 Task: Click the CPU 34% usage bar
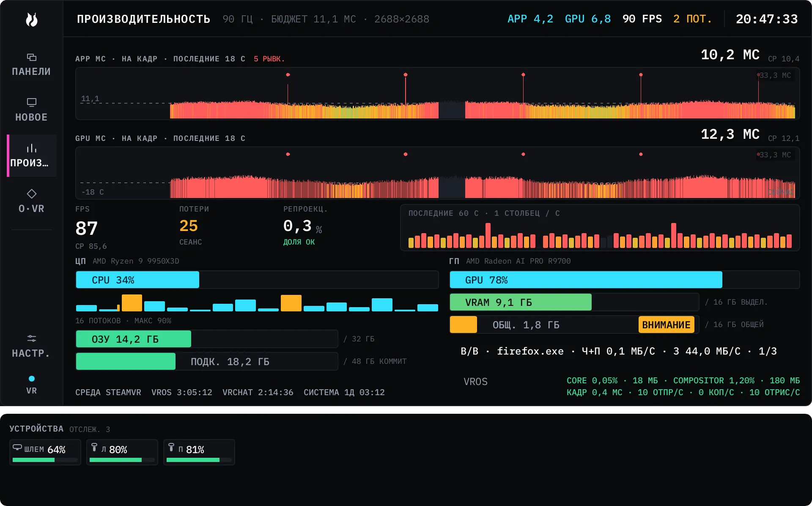tap(257, 280)
